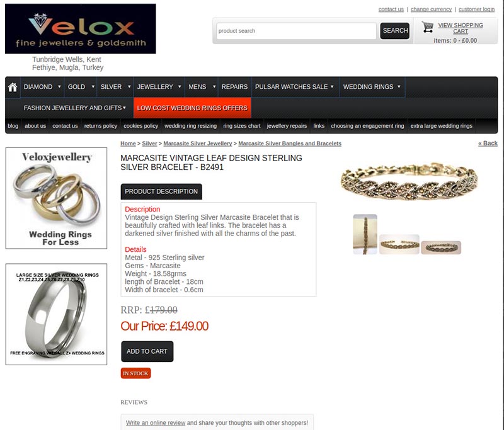View the vertical bracelet thumbnail
Viewport: 504px width, 430px height.
click(365, 234)
